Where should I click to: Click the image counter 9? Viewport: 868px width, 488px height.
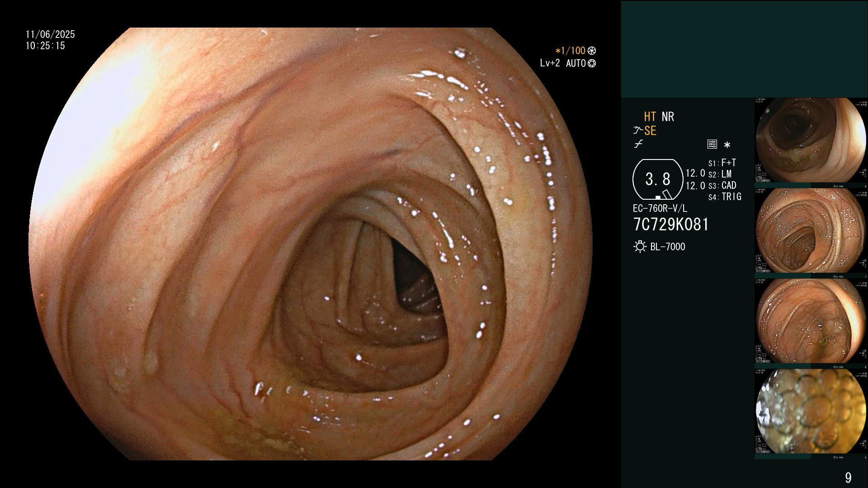[848, 477]
